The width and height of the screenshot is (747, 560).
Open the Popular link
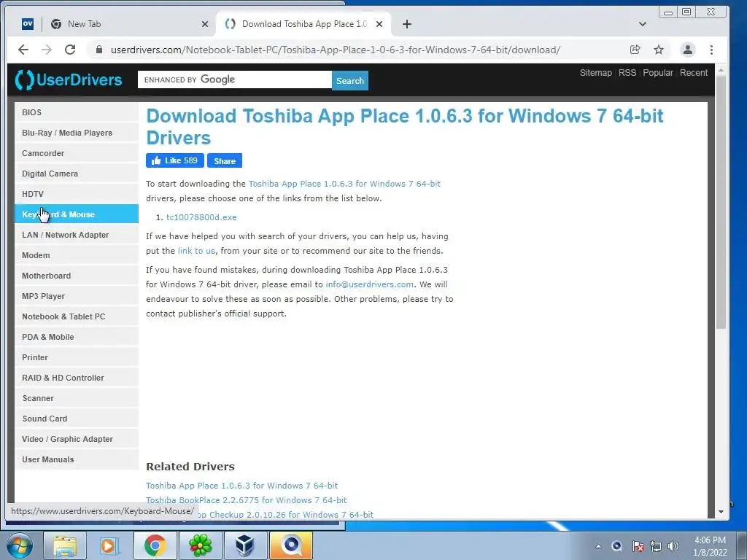point(658,73)
